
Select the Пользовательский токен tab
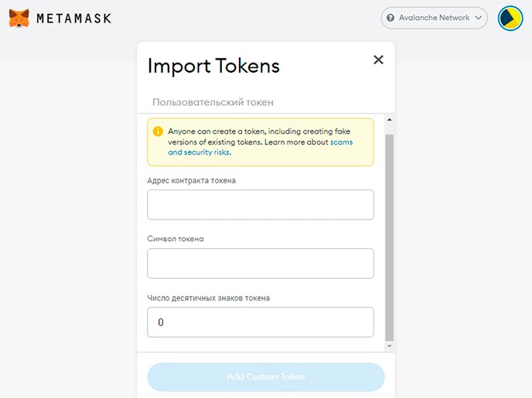tap(213, 102)
